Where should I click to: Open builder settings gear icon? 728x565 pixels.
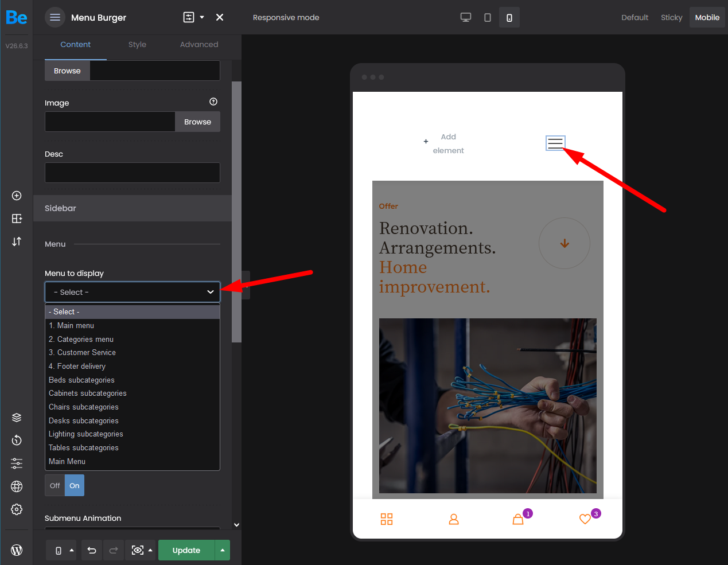click(17, 509)
